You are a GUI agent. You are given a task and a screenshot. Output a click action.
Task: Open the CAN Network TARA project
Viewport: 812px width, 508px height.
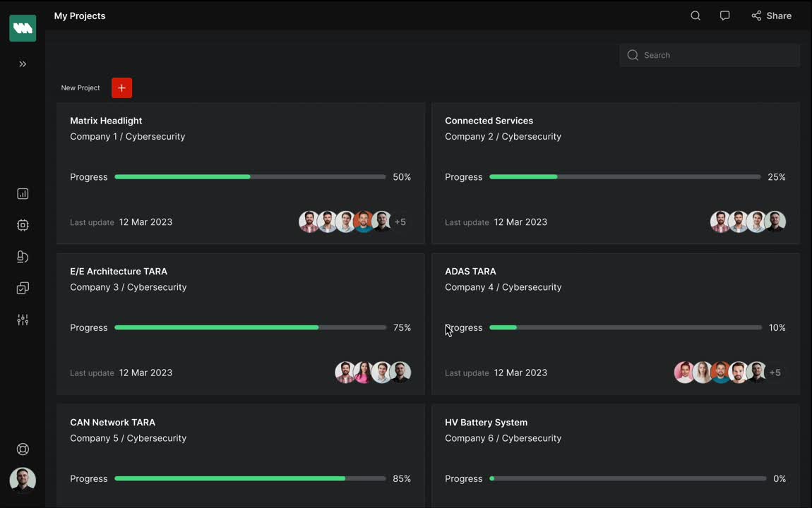pos(112,422)
